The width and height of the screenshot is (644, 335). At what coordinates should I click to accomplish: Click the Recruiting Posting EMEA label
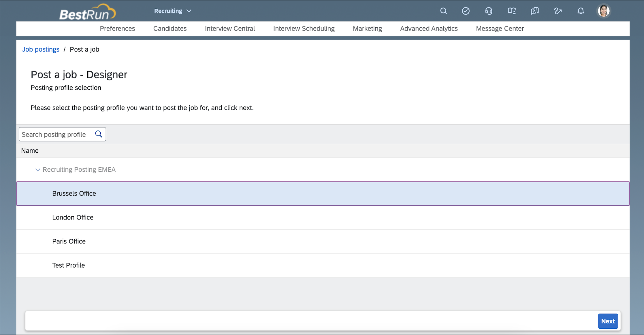[x=79, y=169]
